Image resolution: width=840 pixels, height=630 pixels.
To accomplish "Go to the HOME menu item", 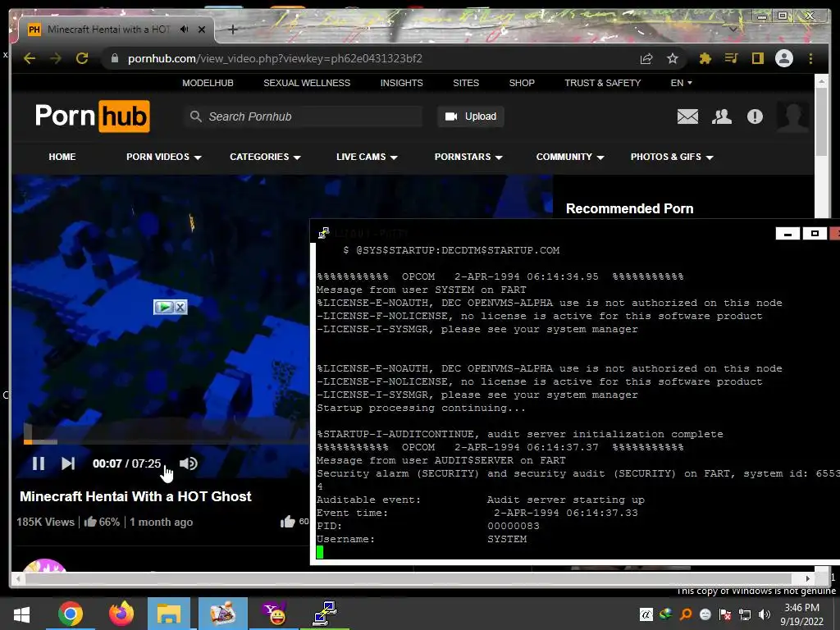I will click(62, 157).
